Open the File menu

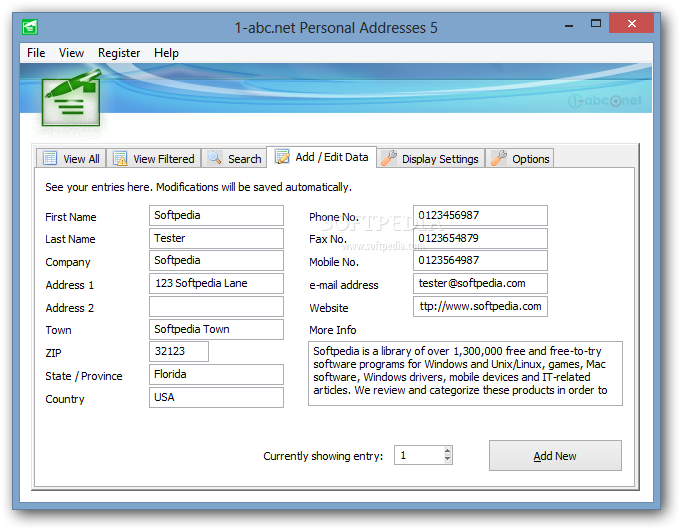coord(36,53)
